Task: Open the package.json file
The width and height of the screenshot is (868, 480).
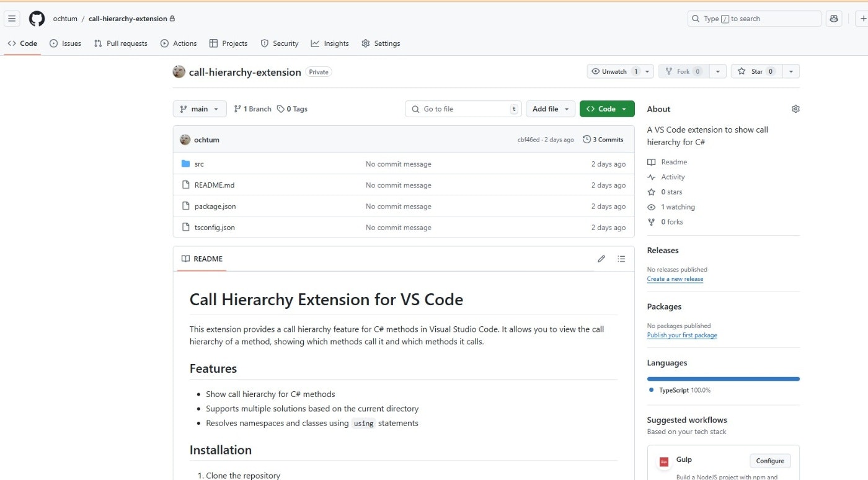Action: coord(215,207)
